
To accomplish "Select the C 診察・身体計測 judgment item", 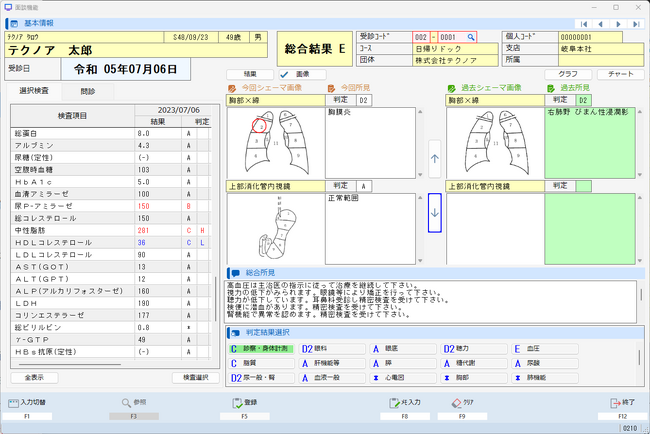I will 262,349.
